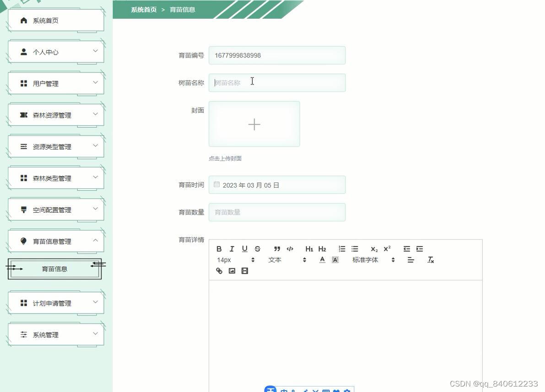Open the text color picker
545x392 pixels.
coord(322,260)
